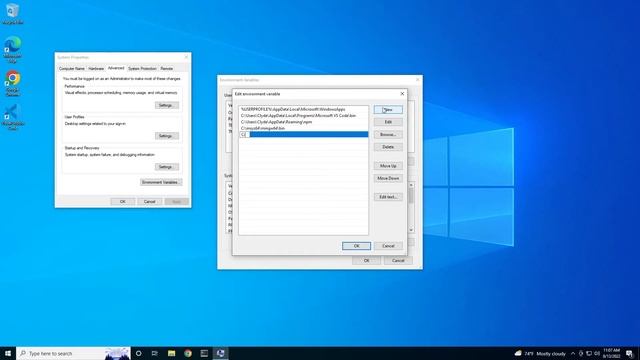640x360 pixels.
Task: Click the Move Up button
Action: click(x=388, y=166)
